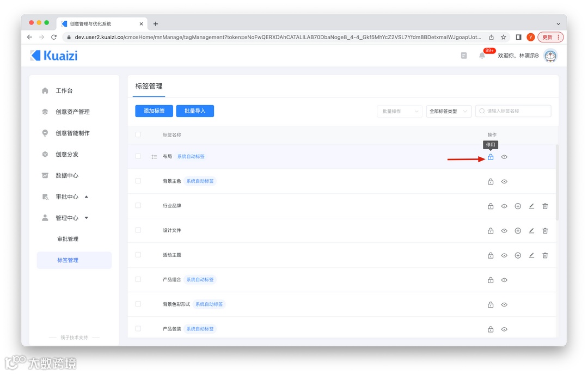Click lock icon in 活动主题 row

[491, 255]
